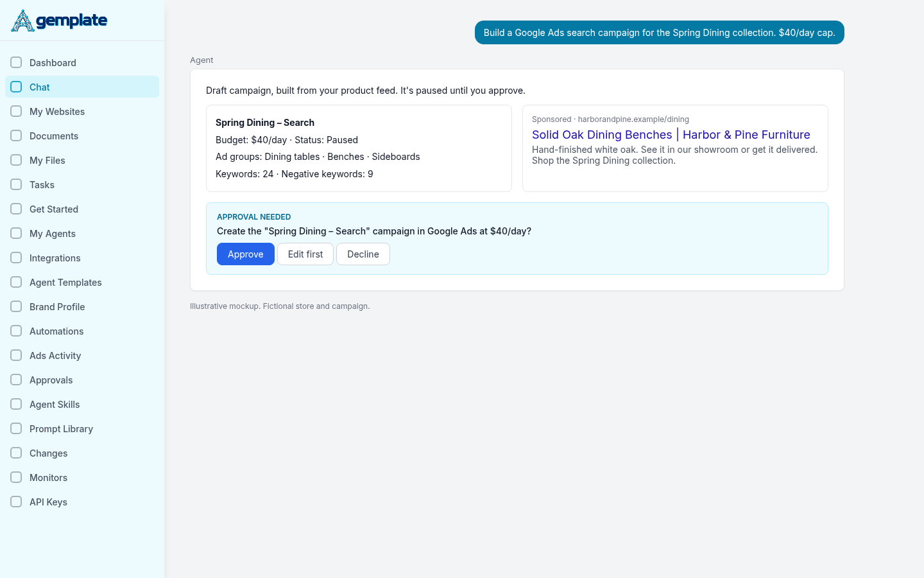
Task: Click the icon beside Agent Templates
Action: (16, 282)
